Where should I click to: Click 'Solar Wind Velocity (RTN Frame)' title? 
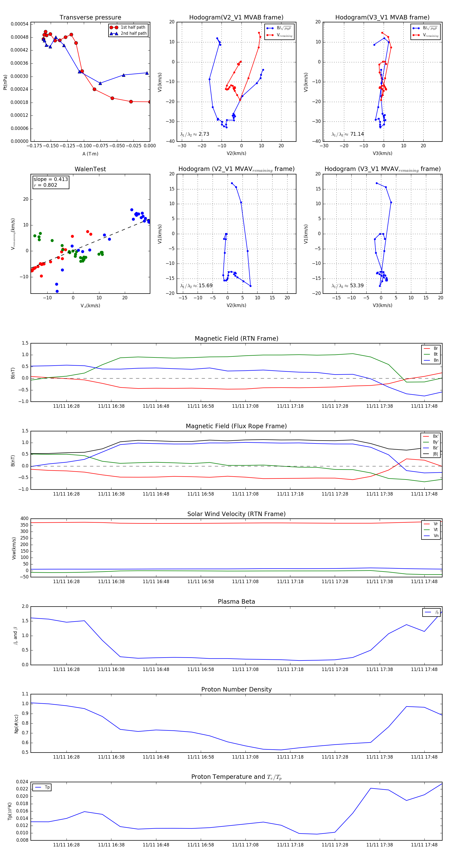point(236,514)
